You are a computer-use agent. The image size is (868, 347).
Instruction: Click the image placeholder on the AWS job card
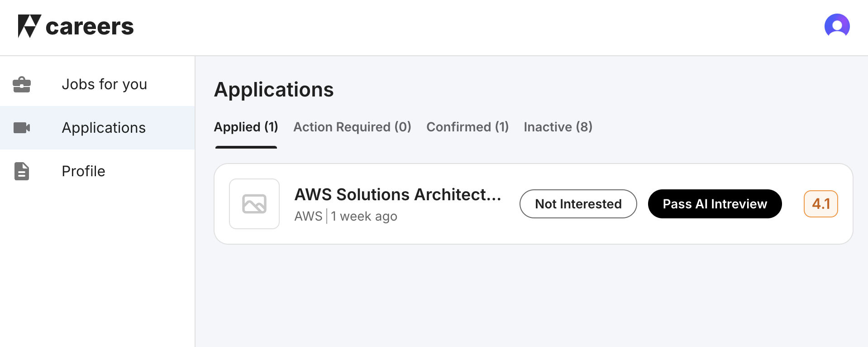coord(254,204)
